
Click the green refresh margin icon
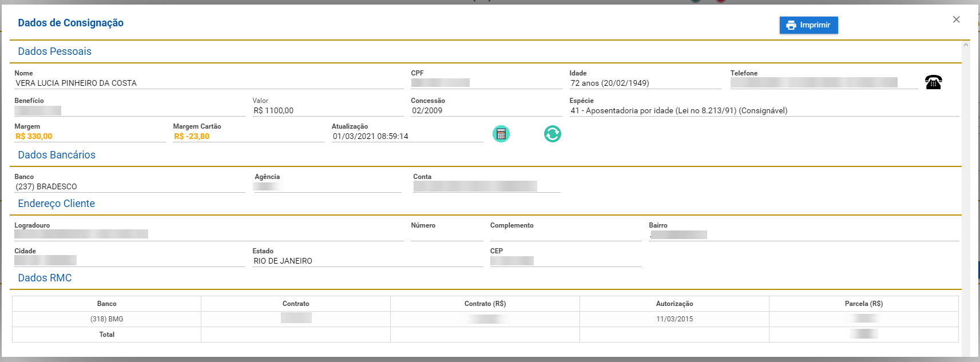tap(553, 134)
